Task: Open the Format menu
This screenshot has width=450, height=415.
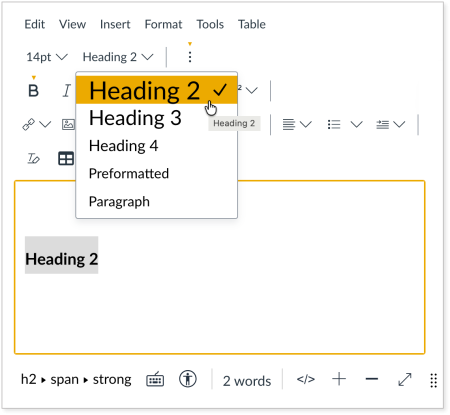Action: pyautogui.click(x=163, y=24)
